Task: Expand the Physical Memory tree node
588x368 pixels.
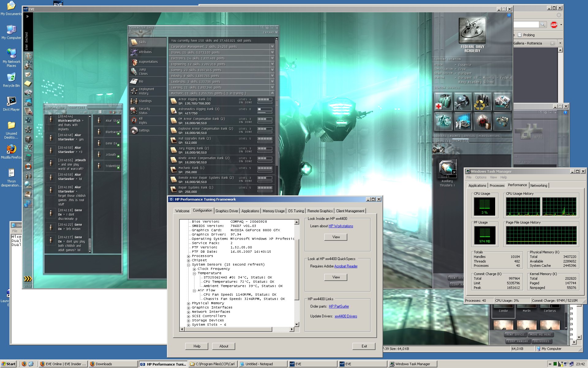Action: click(x=189, y=303)
